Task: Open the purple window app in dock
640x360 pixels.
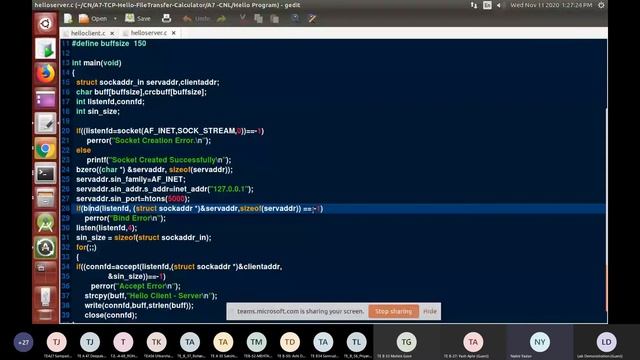Action: click(45, 99)
